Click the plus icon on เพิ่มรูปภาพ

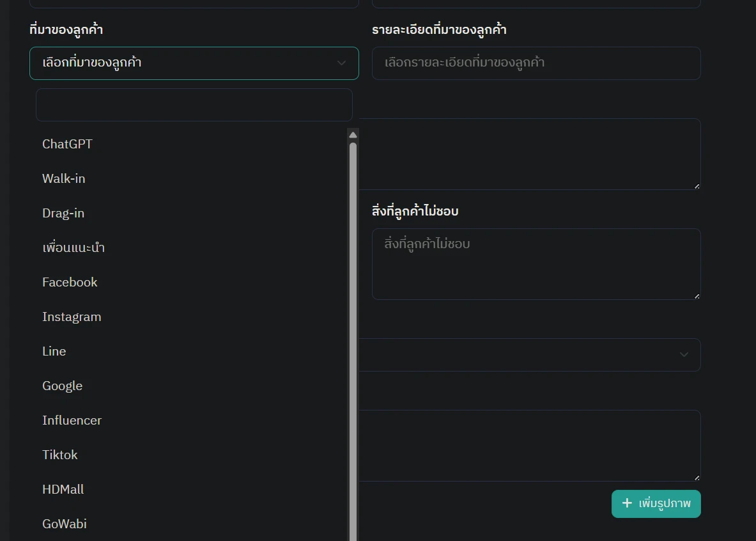tap(627, 503)
